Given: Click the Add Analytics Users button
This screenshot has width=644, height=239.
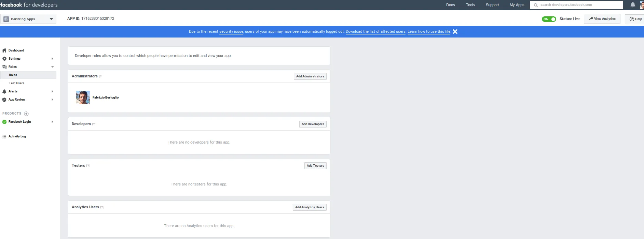Looking at the screenshot, I should pyautogui.click(x=310, y=207).
